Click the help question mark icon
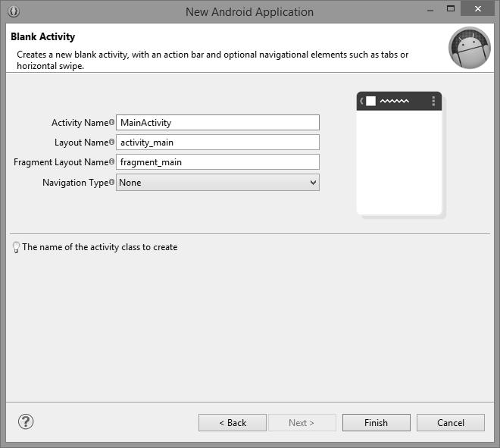500x448 pixels. [x=26, y=421]
